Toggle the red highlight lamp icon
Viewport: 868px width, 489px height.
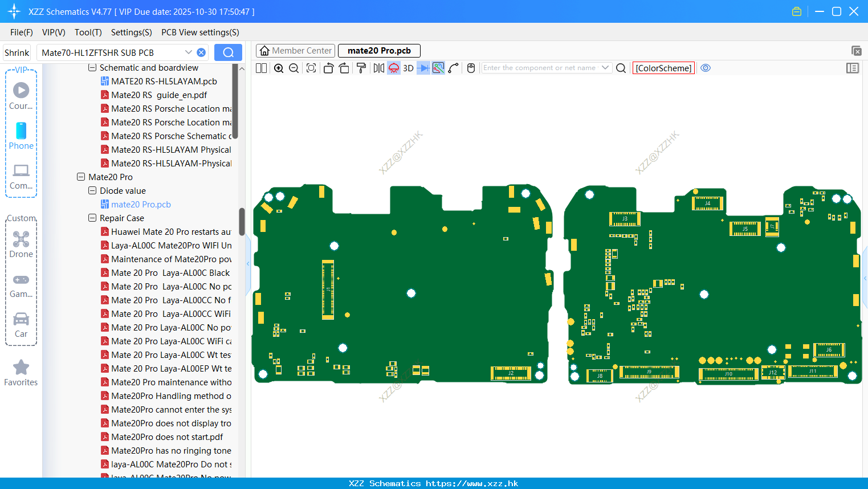pos(394,68)
